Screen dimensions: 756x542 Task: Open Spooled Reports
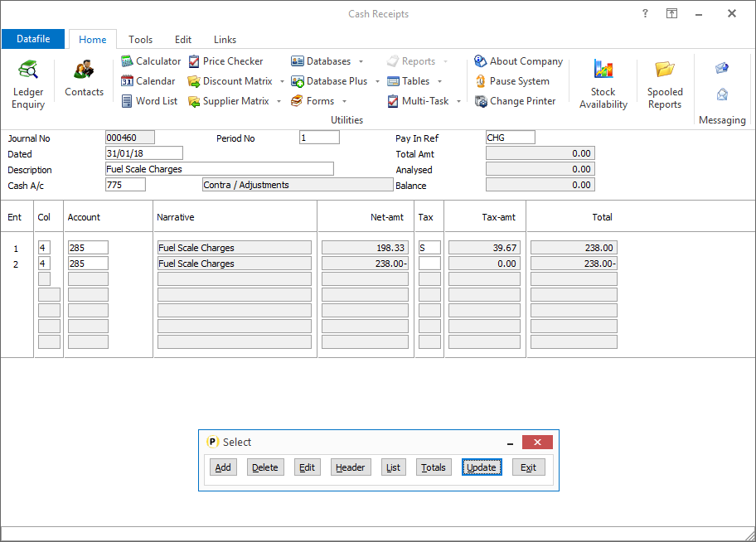pos(664,85)
